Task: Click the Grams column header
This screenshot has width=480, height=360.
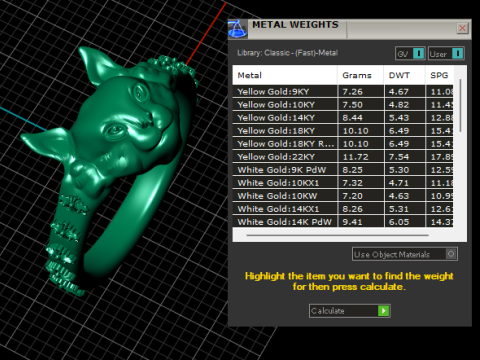Action: (361, 75)
